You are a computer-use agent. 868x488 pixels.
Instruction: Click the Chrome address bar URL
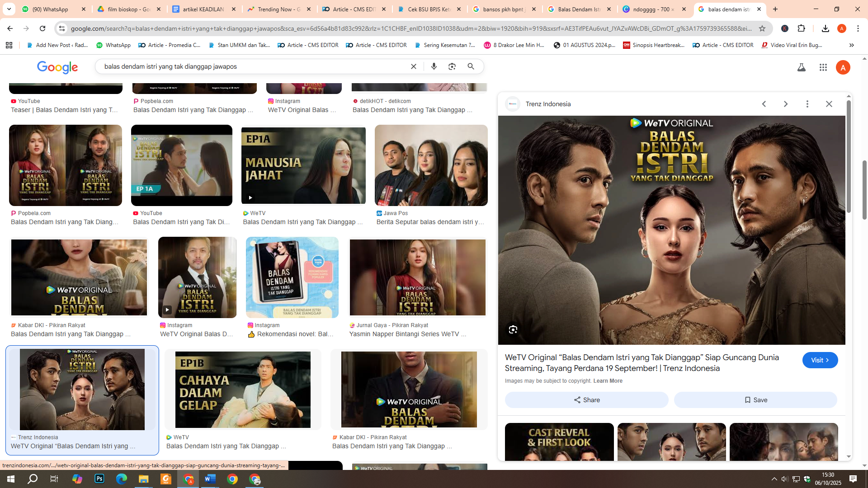[x=411, y=28]
